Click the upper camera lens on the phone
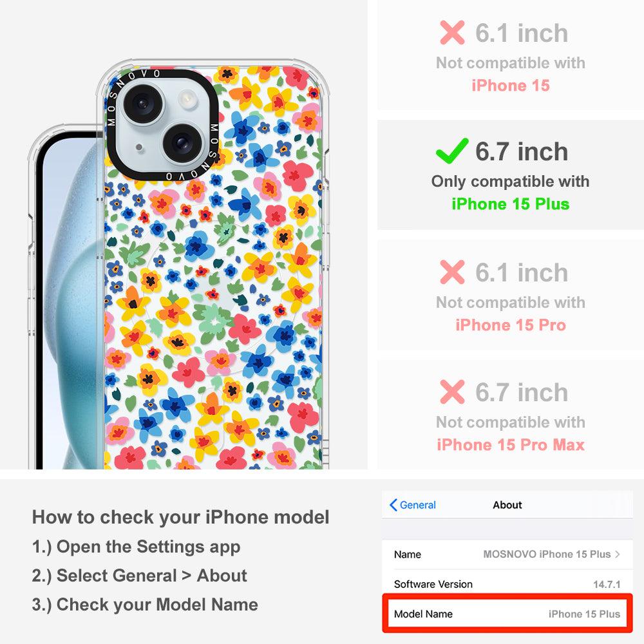 point(144,104)
